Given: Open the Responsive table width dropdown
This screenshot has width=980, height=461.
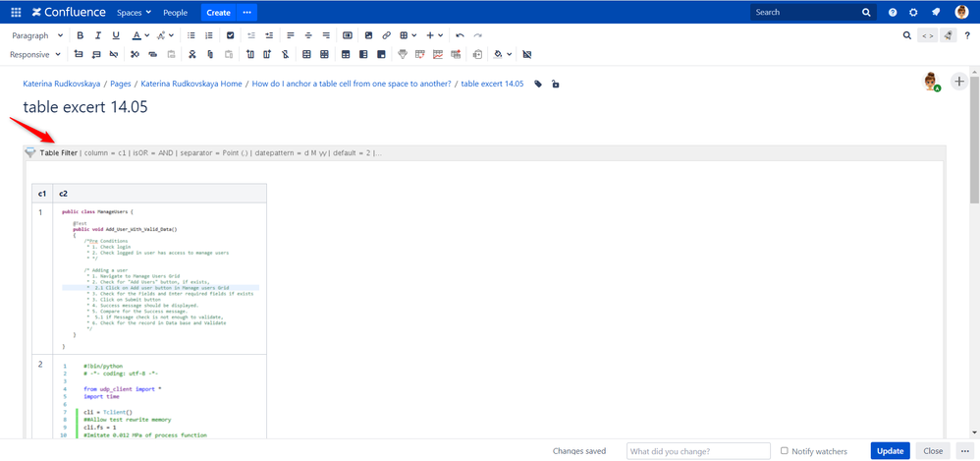Looking at the screenshot, I should point(35,54).
